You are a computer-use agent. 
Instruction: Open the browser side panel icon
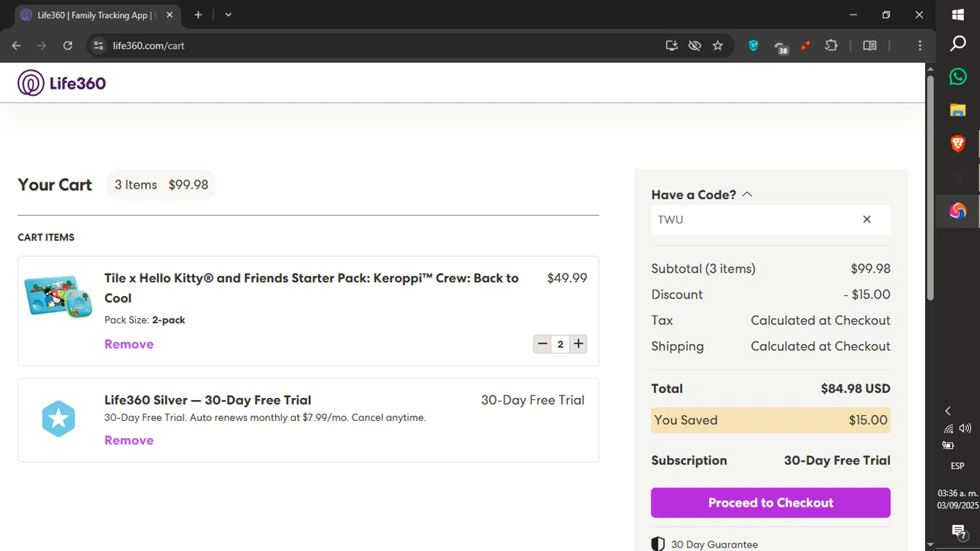870,46
